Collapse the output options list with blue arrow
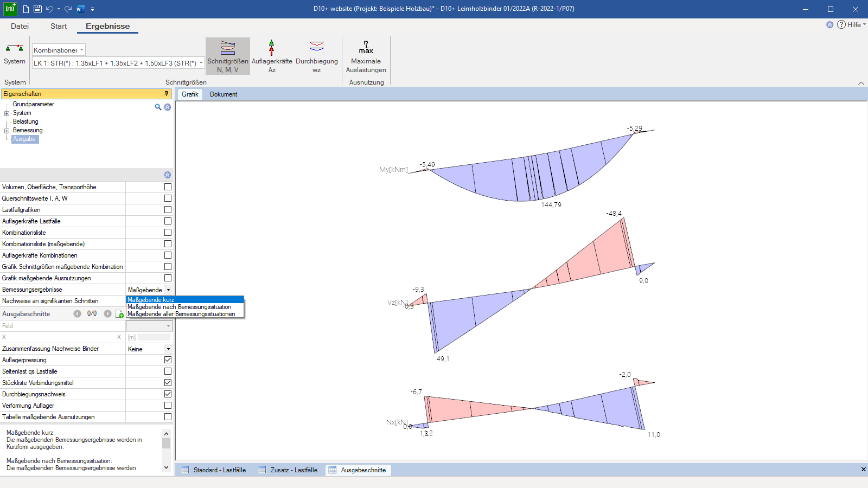The image size is (868, 488). 167,175
